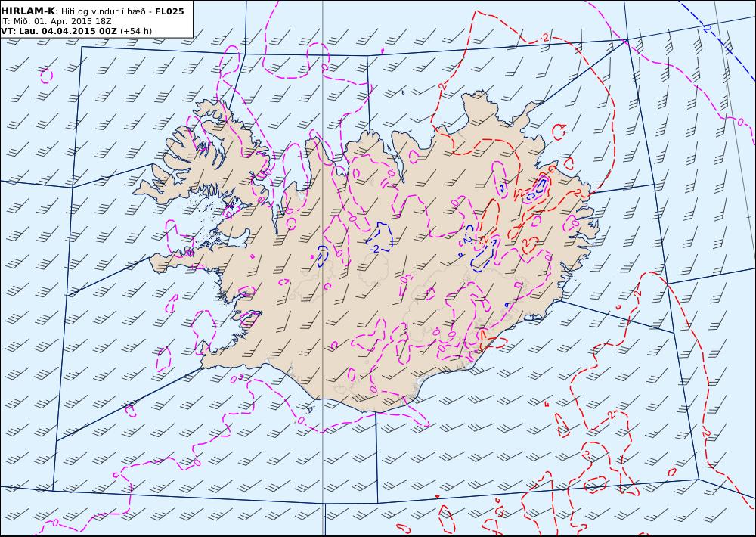The width and height of the screenshot is (756, 537).
Task: Click the valid time 'Lau. 04.04.2015 00Z'
Action: pyautogui.click(x=67, y=31)
